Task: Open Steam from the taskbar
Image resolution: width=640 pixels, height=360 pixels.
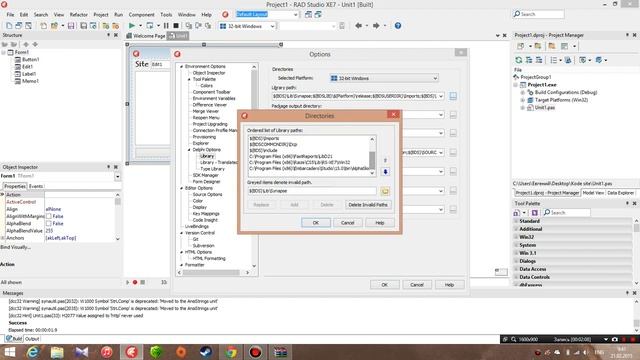Action: tap(206, 352)
